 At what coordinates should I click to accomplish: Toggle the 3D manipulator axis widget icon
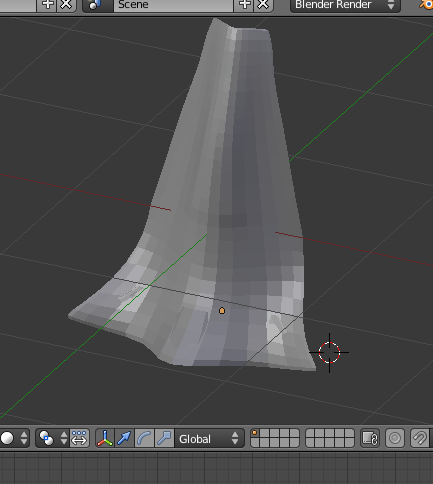105,438
